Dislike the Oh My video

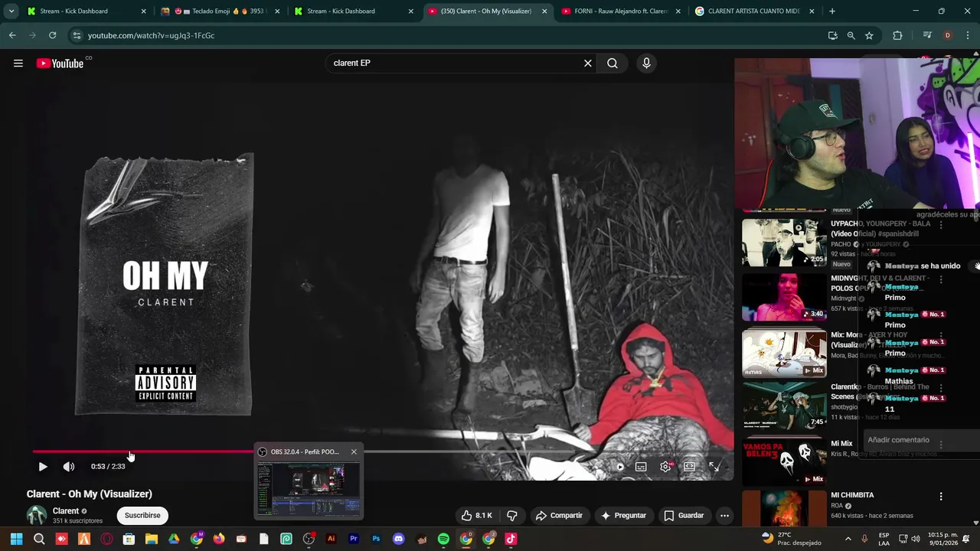point(512,515)
